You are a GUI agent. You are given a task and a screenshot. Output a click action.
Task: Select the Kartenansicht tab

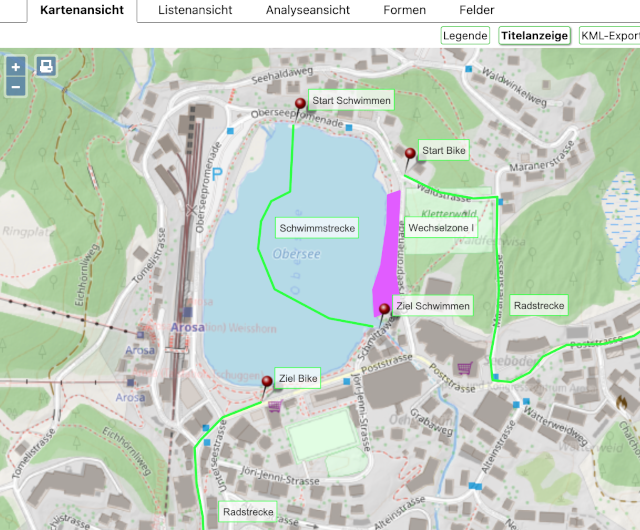(82, 11)
